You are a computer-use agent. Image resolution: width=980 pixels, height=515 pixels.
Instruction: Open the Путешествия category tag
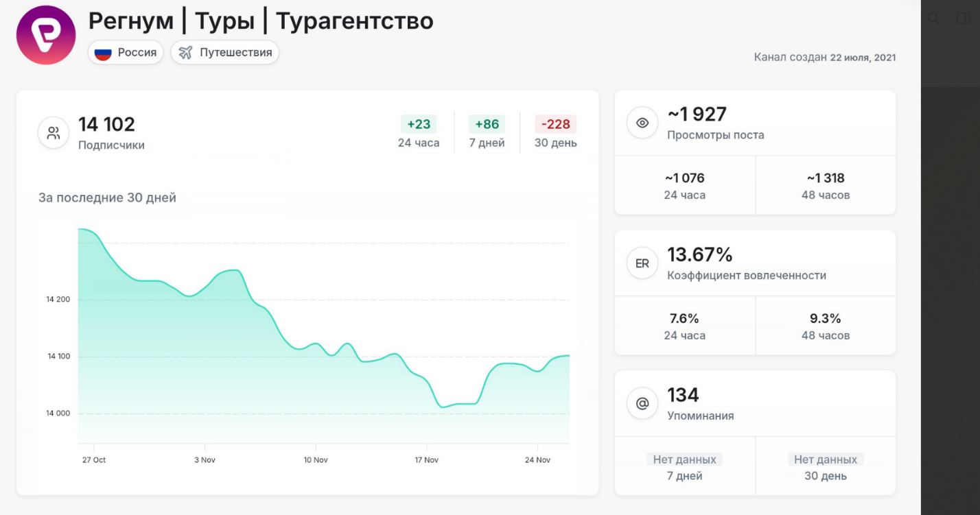click(224, 51)
